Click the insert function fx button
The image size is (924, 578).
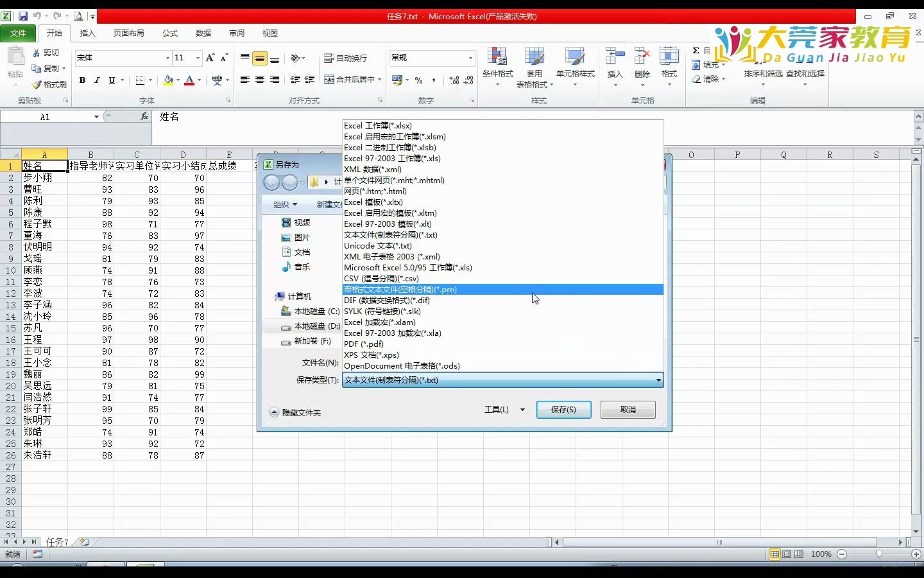pyautogui.click(x=144, y=117)
